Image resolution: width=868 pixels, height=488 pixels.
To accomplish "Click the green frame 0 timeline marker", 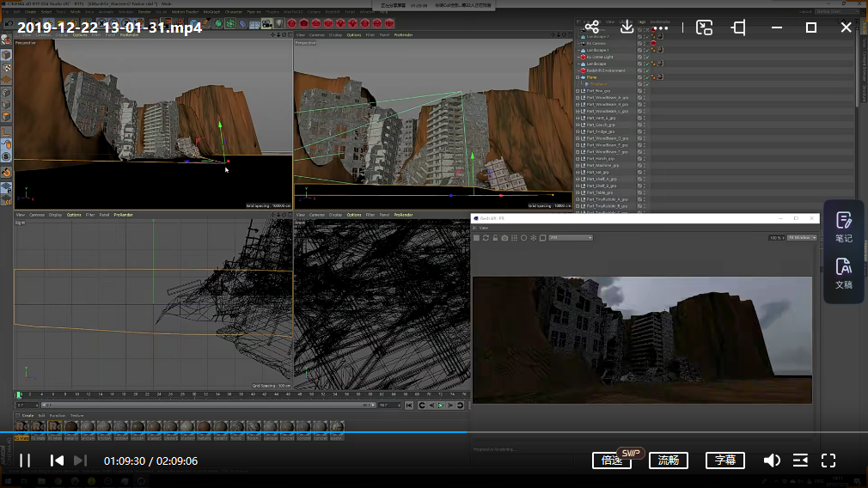I will tap(18, 394).
